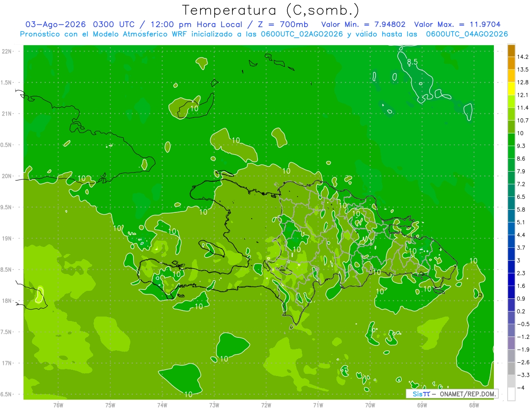Click the valid-until stamp "0600UTC_04AGO2026"
This screenshot has width=532, height=411.
[x=467, y=34]
